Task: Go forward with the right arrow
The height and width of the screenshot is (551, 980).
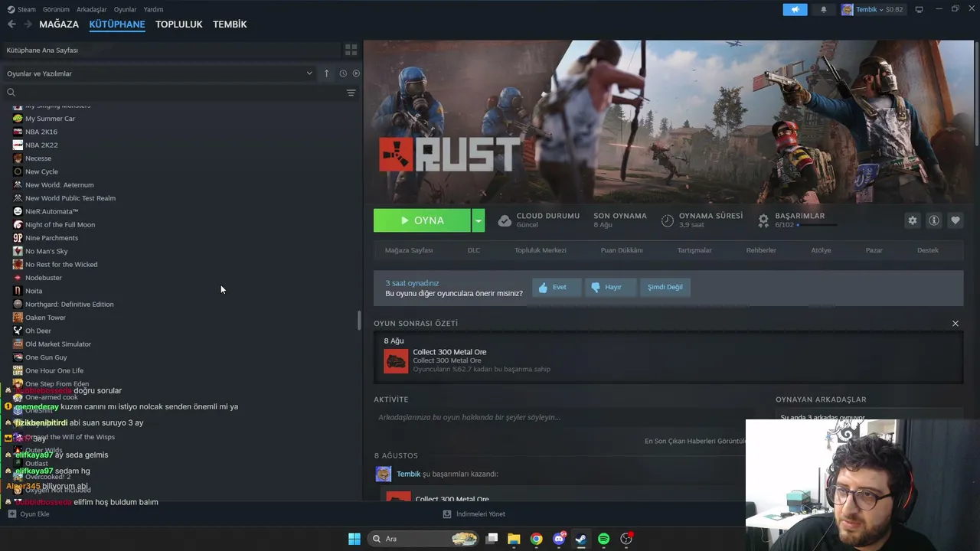Action: tap(28, 24)
